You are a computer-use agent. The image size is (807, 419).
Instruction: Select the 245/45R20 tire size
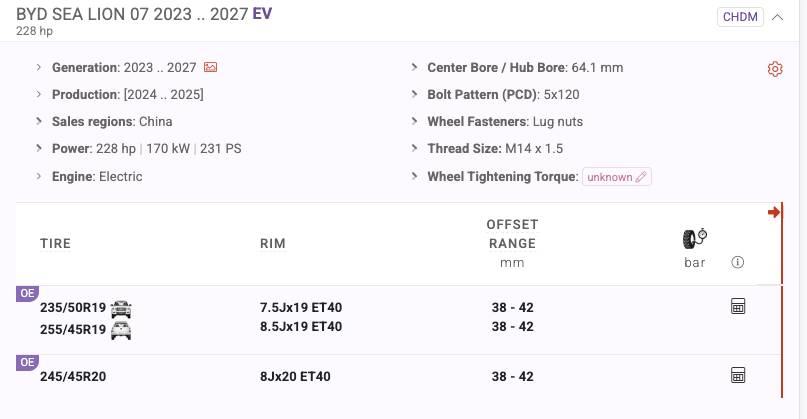coord(75,377)
